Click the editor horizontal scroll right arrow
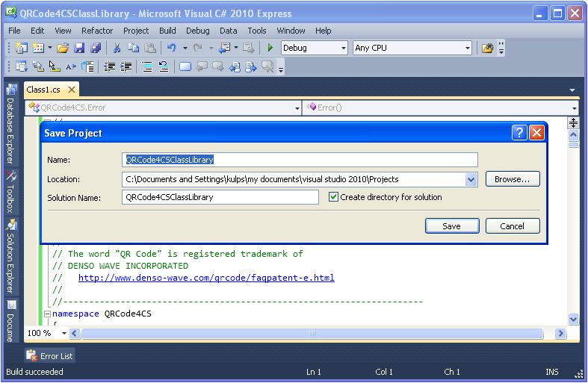Viewport: 588px width, 383px height. coord(560,333)
